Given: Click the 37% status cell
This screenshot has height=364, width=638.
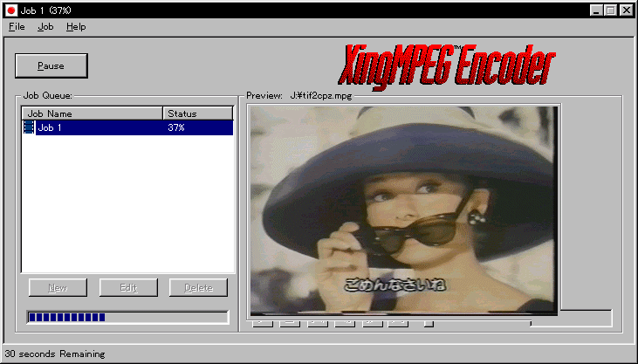Looking at the screenshot, I should point(176,127).
